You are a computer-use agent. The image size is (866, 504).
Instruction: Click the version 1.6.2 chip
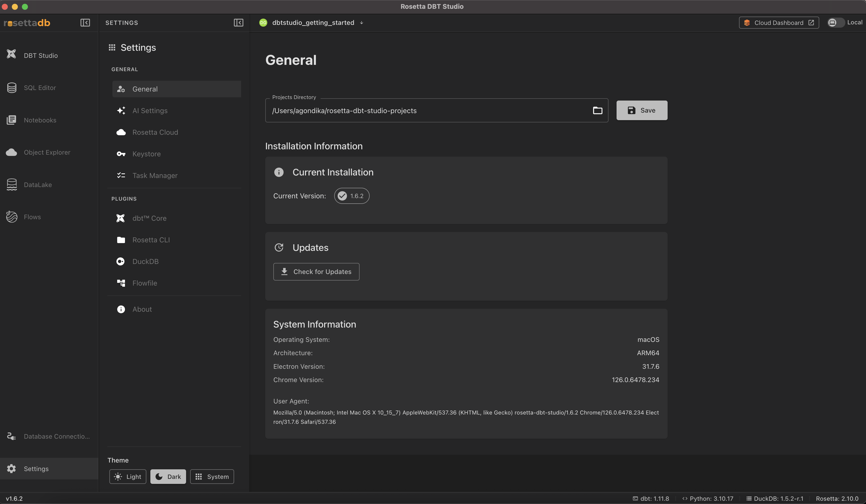click(x=352, y=196)
